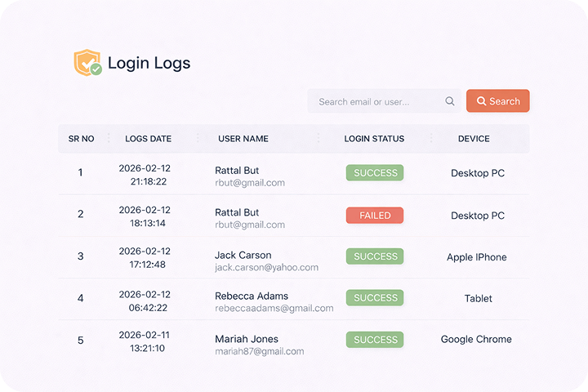
Task: Click the column menu dots after USER NAME
Action: (318, 138)
